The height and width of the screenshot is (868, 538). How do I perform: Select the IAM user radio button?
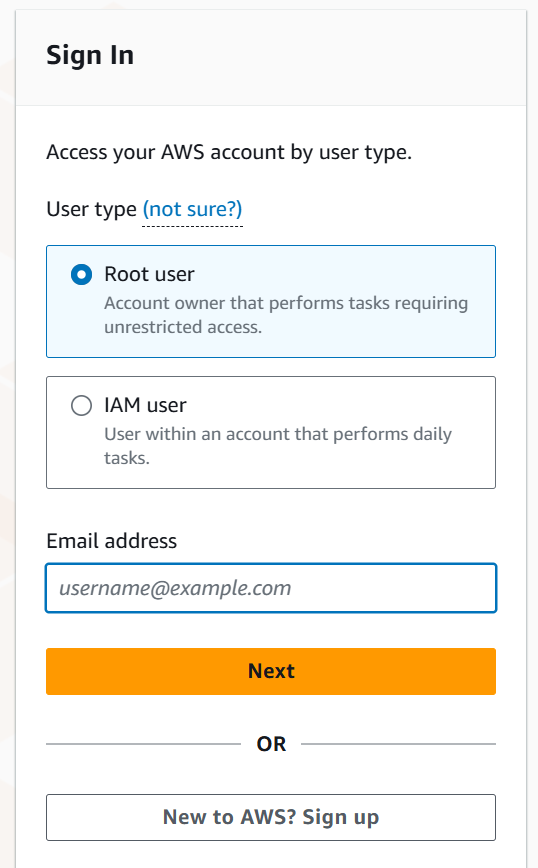[x=81, y=406]
